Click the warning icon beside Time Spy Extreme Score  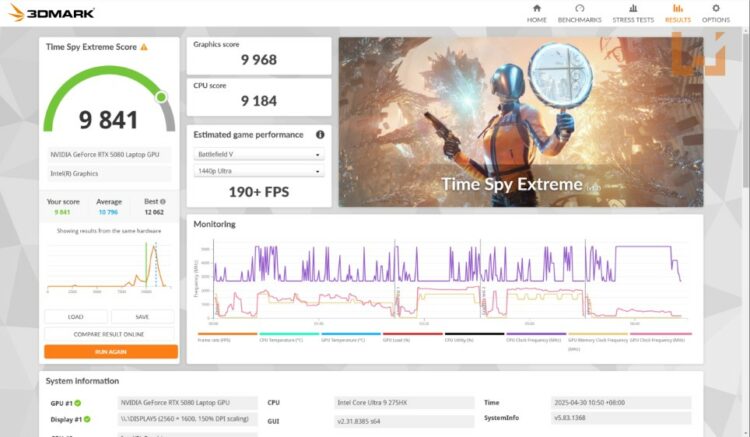144,47
